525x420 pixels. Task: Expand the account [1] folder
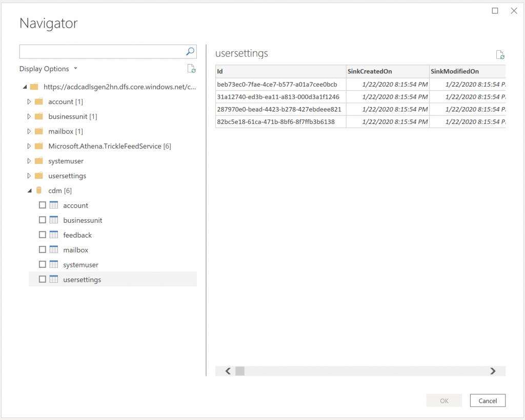click(29, 101)
